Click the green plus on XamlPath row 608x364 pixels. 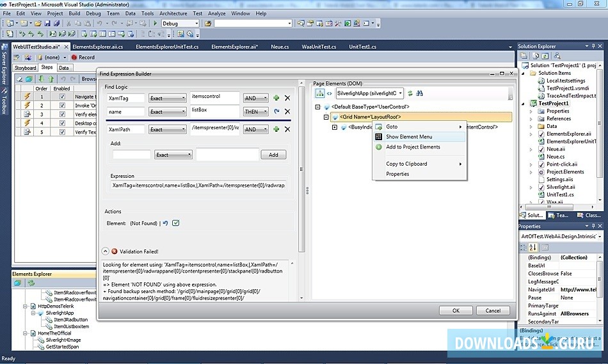tap(276, 129)
